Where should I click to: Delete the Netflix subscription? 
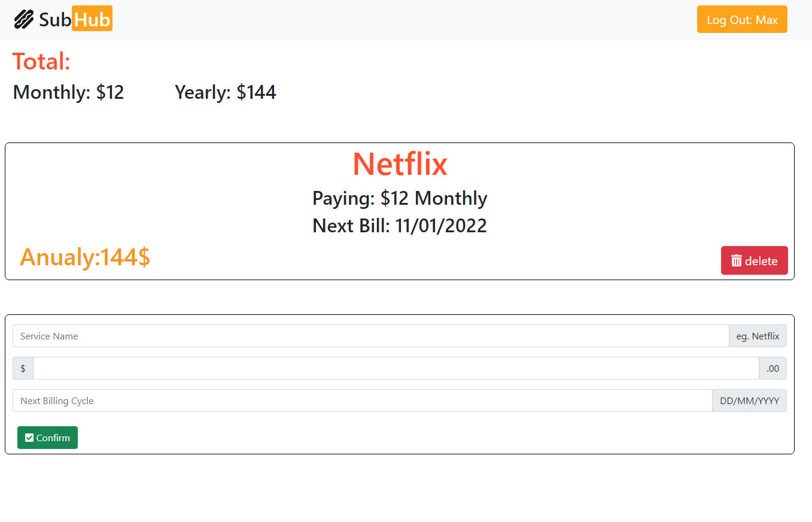pos(754,260)
